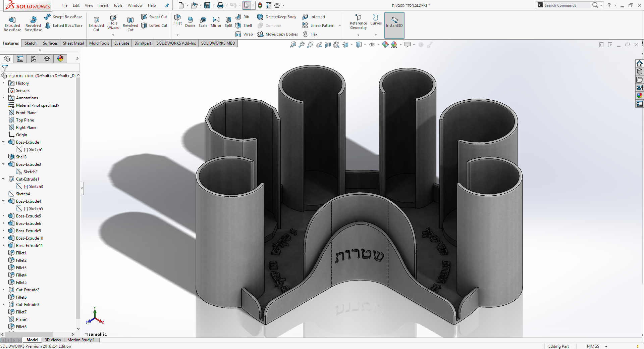Select the Extruded Cut tool

[96, 24]
